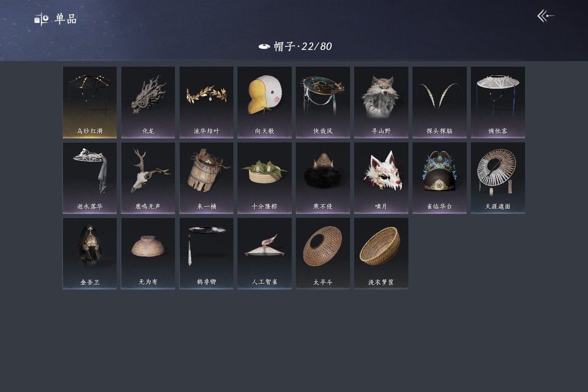Choose the 太平斗 woven basket hat
The image size is (588, 392).
point(323,253)
